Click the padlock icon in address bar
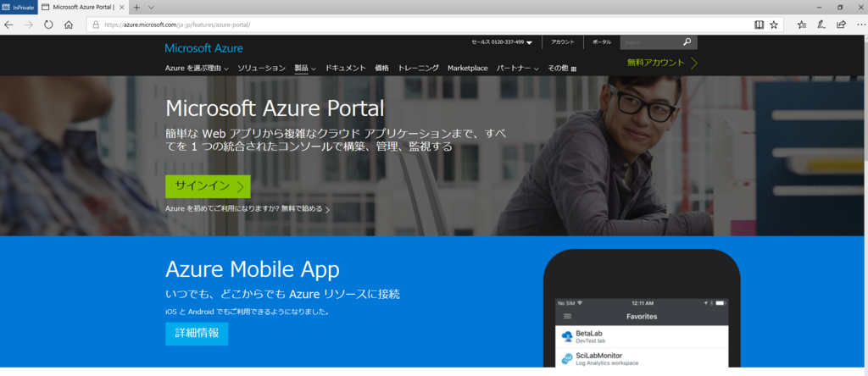The width and height of the screenshot is (868, 376). [96, 25]
